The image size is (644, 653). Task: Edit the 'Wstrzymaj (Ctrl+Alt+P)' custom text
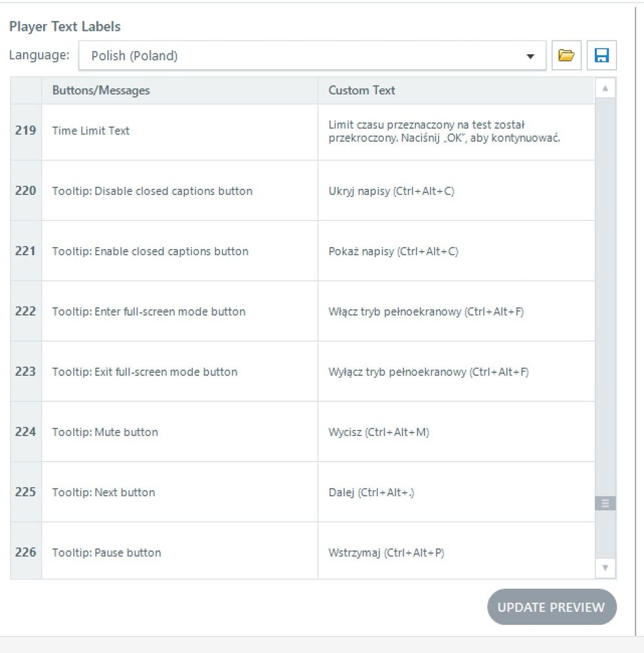[x=386, y=552]
